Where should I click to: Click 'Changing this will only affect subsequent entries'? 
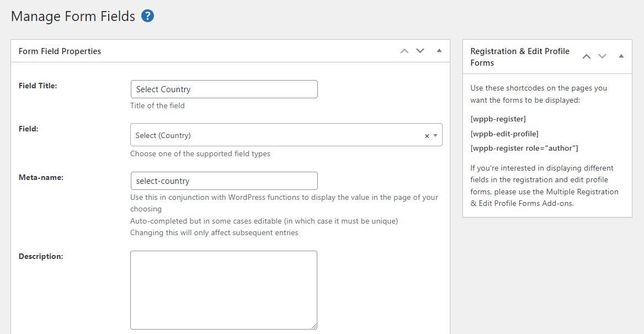pyautogui.click(x=214, y=232)
